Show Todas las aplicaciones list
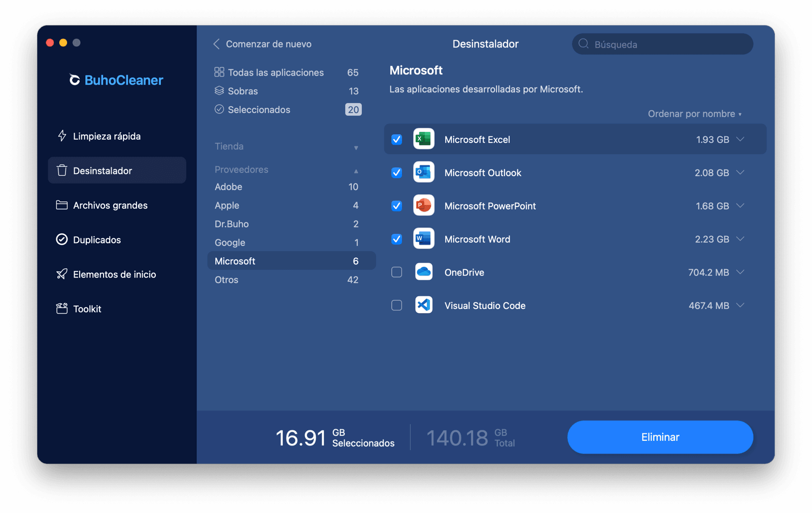The image size is (812, 513). click(287, 72)
